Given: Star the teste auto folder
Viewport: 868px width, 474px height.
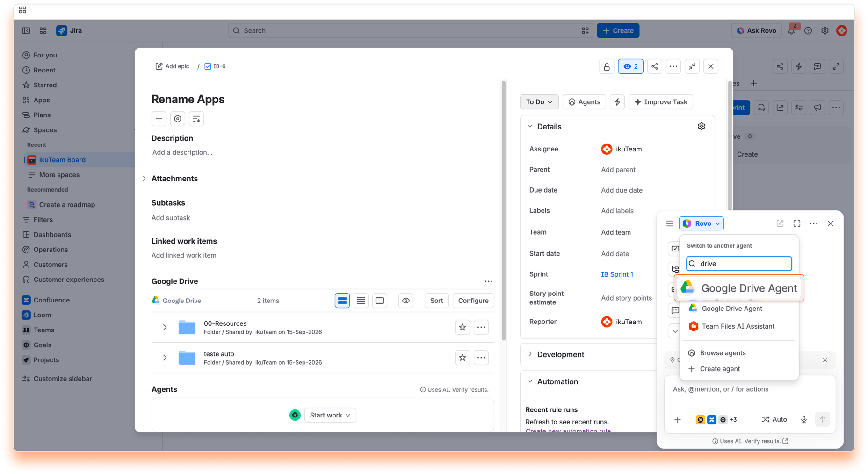Looking at the screenshot, I should [x=463, y=358].
